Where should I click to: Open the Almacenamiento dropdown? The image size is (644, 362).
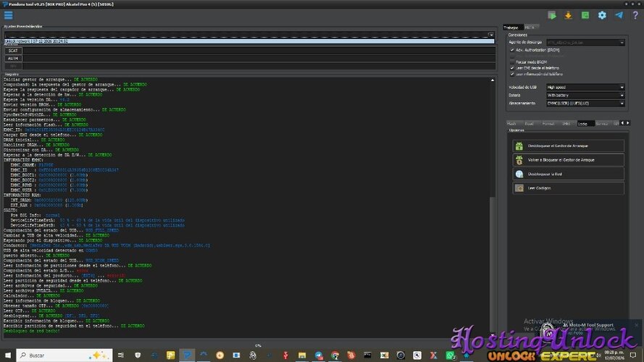pos(585,104)
